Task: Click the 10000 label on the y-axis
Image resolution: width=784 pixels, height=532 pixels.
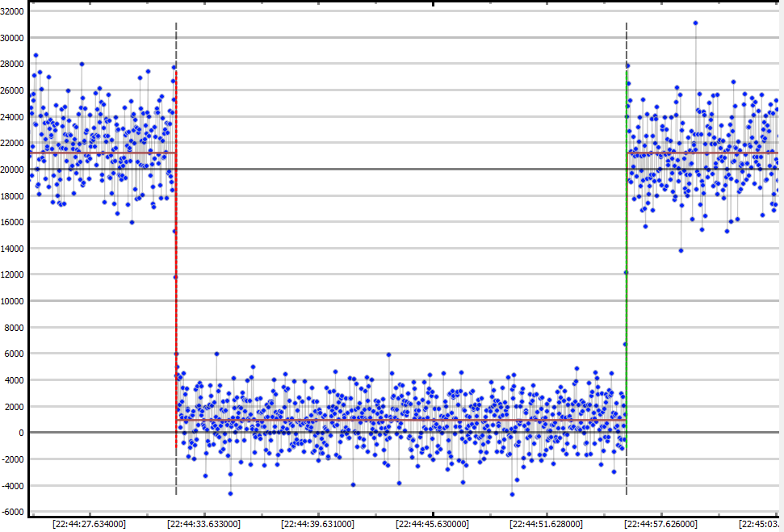Action: [x=13, y=301]
